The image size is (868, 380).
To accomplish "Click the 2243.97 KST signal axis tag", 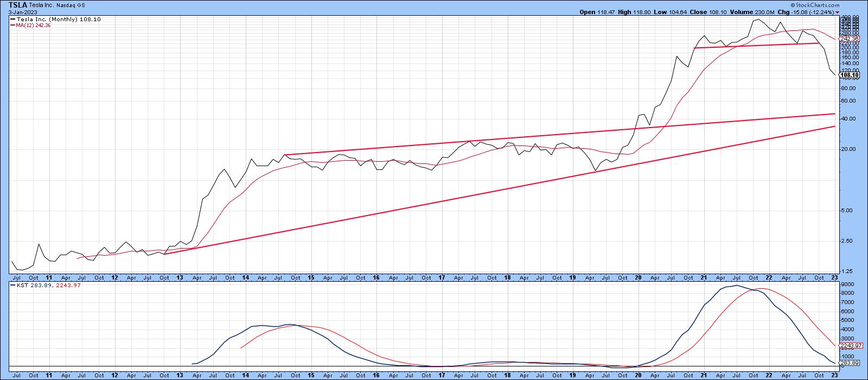I will [x=850, y=345].
